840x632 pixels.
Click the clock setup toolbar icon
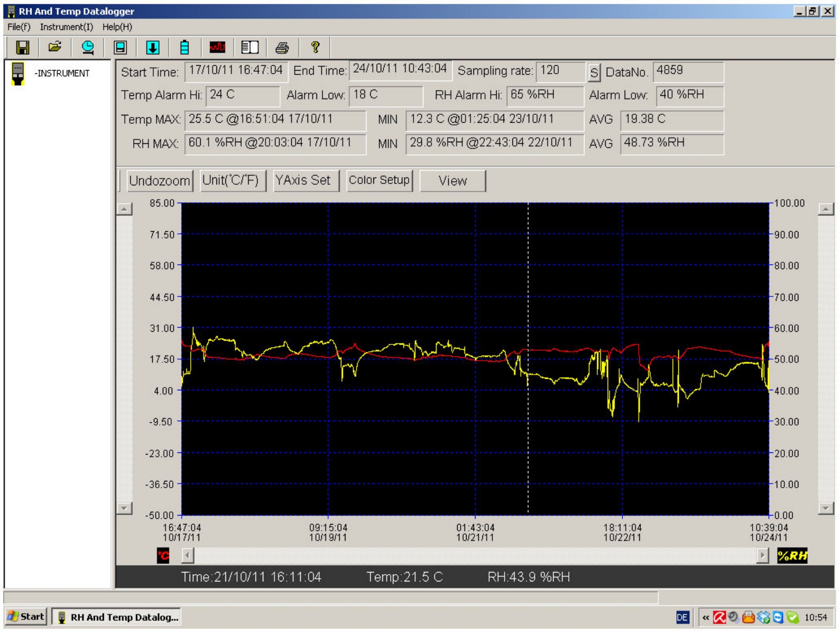(87, 48)
